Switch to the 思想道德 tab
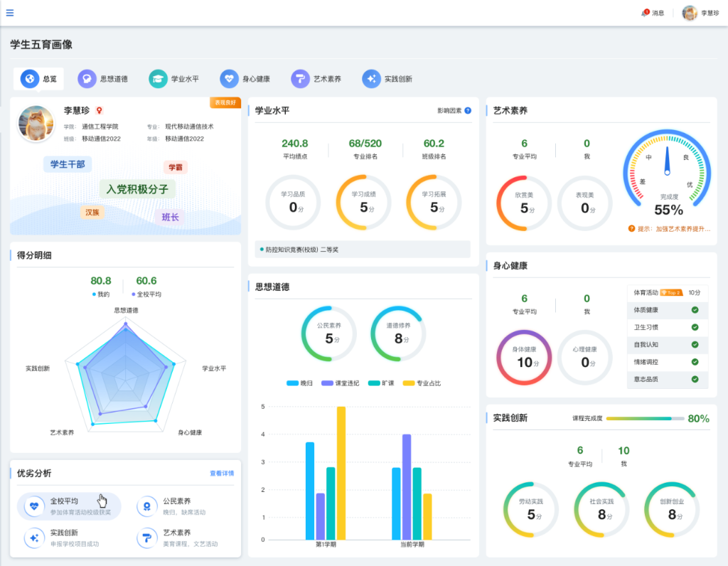 pos(102,79)
